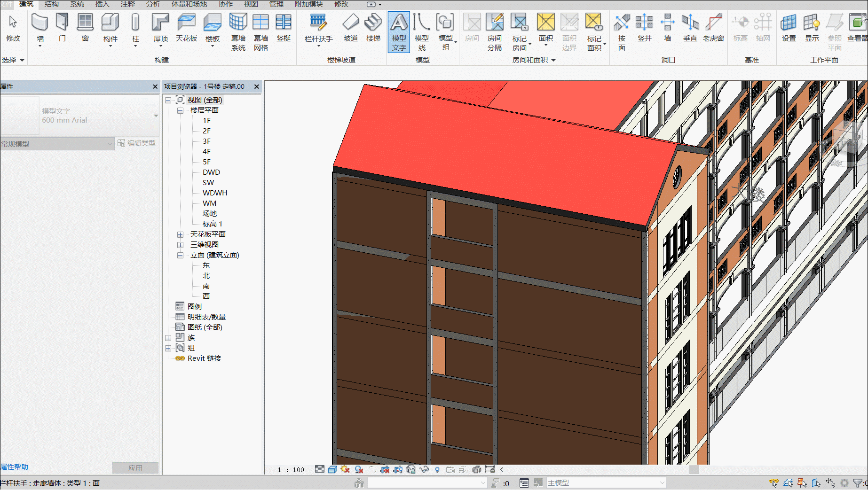Open the 视图 ribbon tab

click(x=251, y=4)
